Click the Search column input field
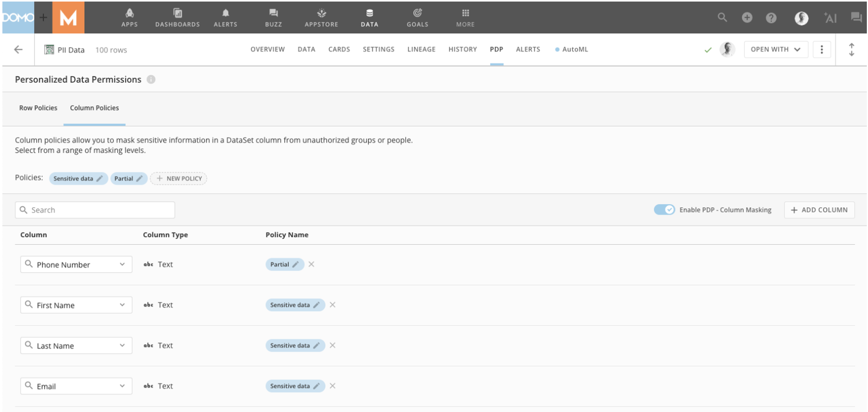The width and height of the screenshot is (868, 412). pyautogui.click(x=95, y=210)
